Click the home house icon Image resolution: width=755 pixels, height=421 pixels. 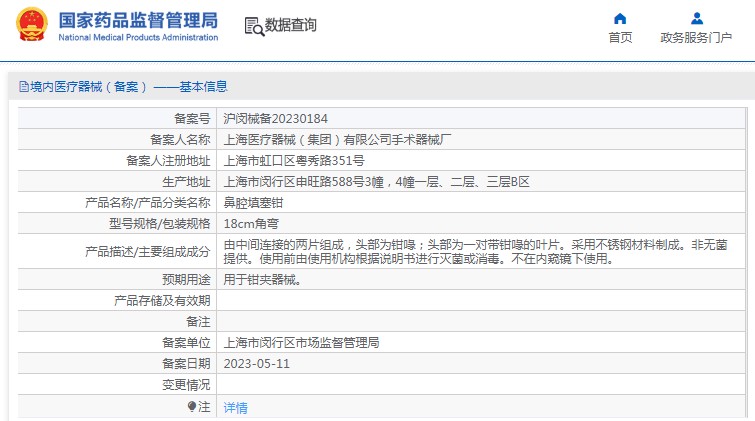pos(620,19)
